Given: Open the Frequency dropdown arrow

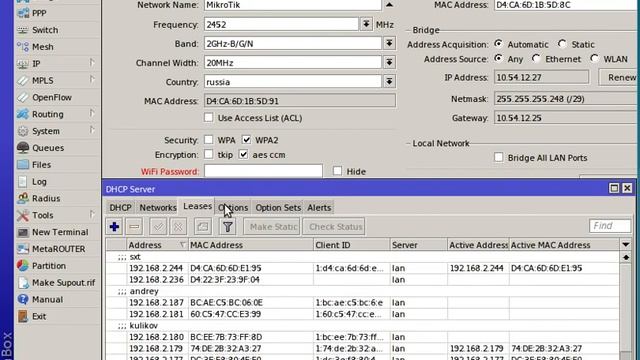Looking at the screenshot, I should pos(366,24).
